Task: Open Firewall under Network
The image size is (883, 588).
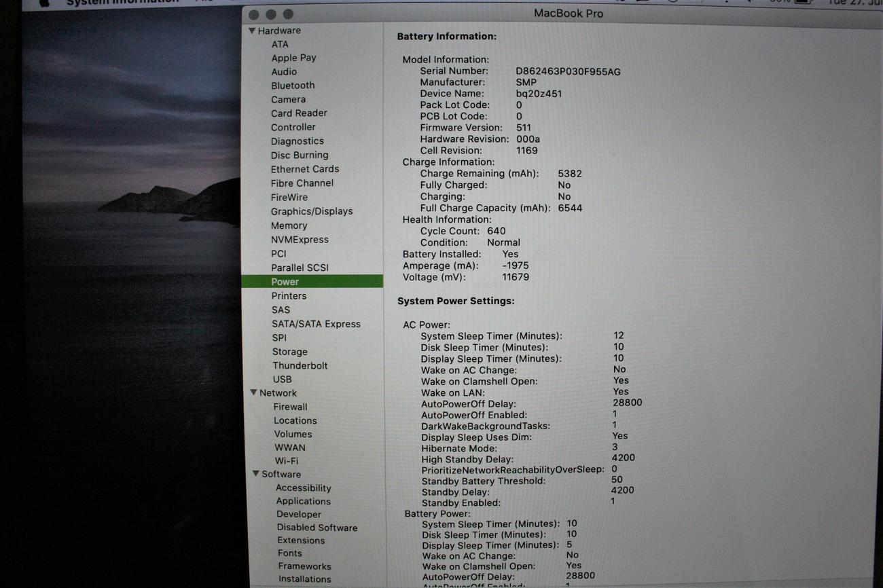Action: (x=290, y=407)
